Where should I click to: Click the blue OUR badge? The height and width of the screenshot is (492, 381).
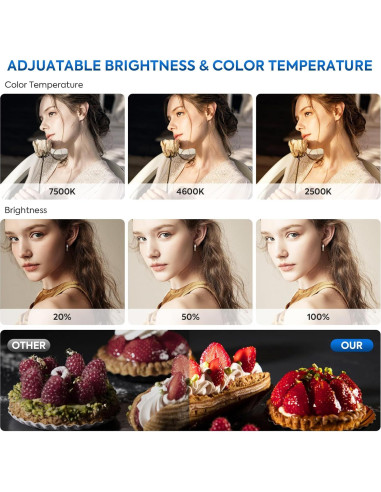(352, 345)
